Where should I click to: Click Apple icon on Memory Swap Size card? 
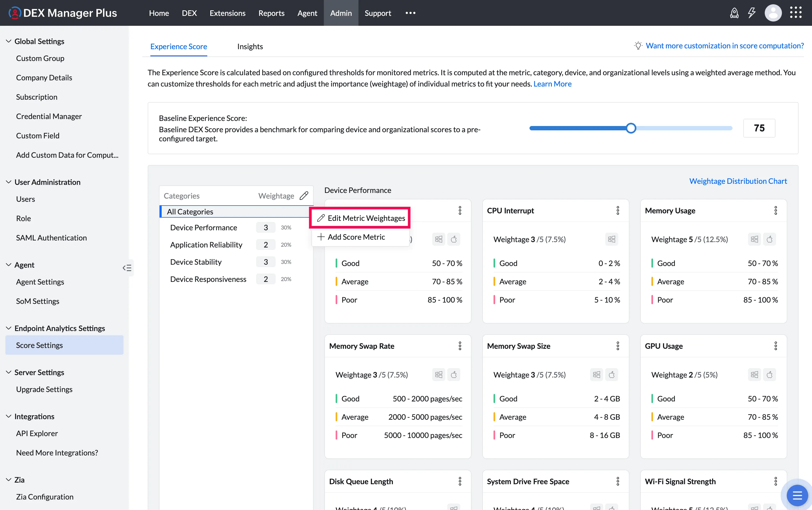coord(611,374)
